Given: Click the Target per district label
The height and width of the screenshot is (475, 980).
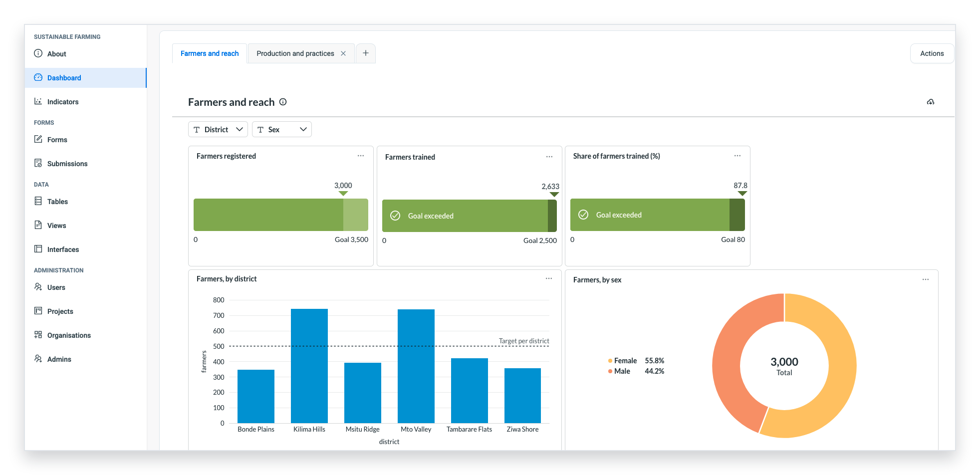Looking at the screenshot, I should pos(524,341).
